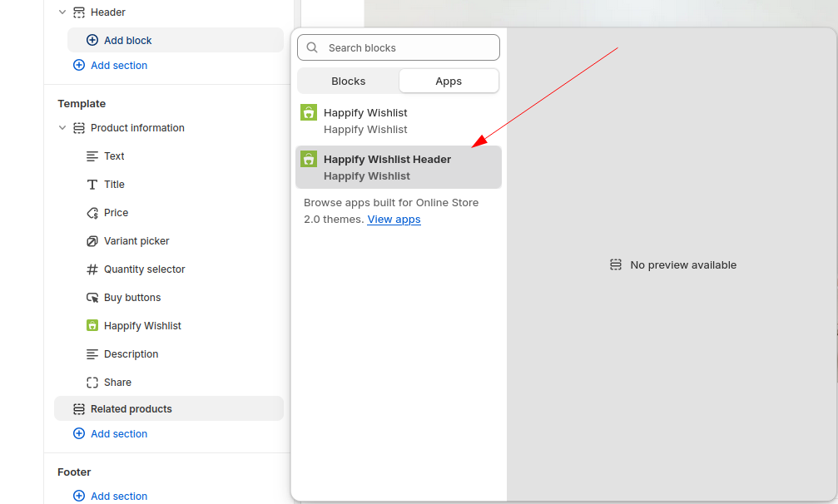Click the Header section icon
The image size is (838, 504).
(x=79, y=12)
